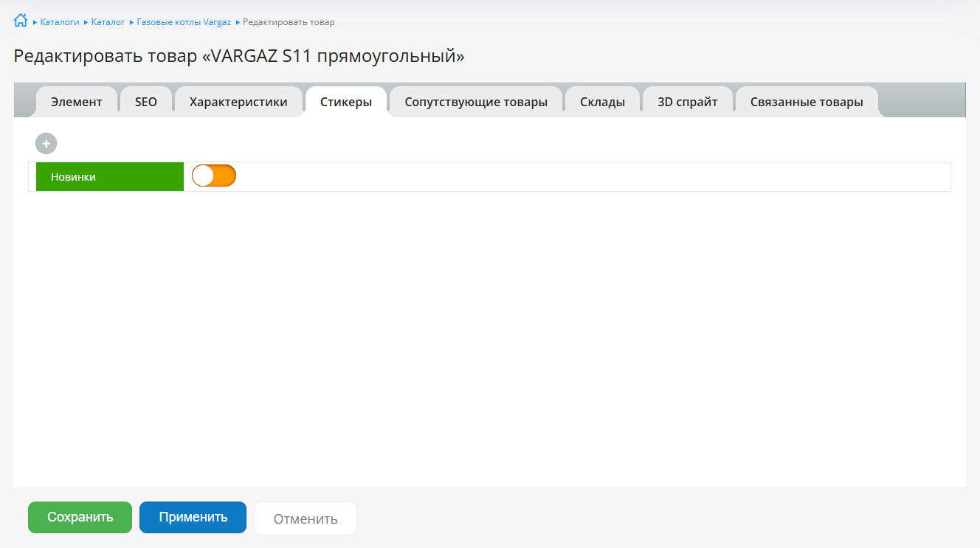Open the 3D спрайт tab
Screen dimensions: 980x548
coord(688,102)
